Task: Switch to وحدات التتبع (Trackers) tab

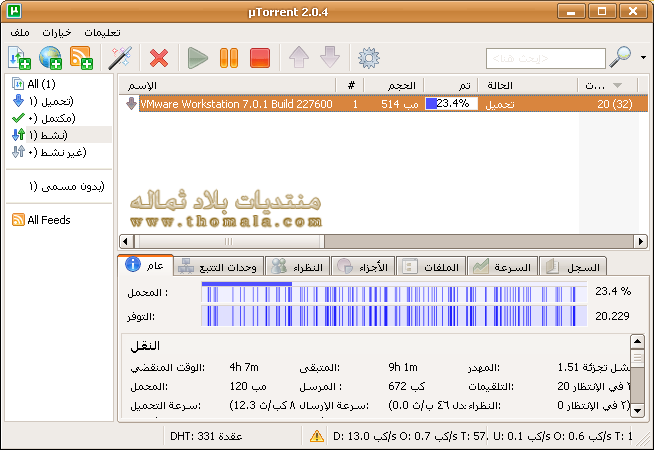Action: click(x=218, y=266)
